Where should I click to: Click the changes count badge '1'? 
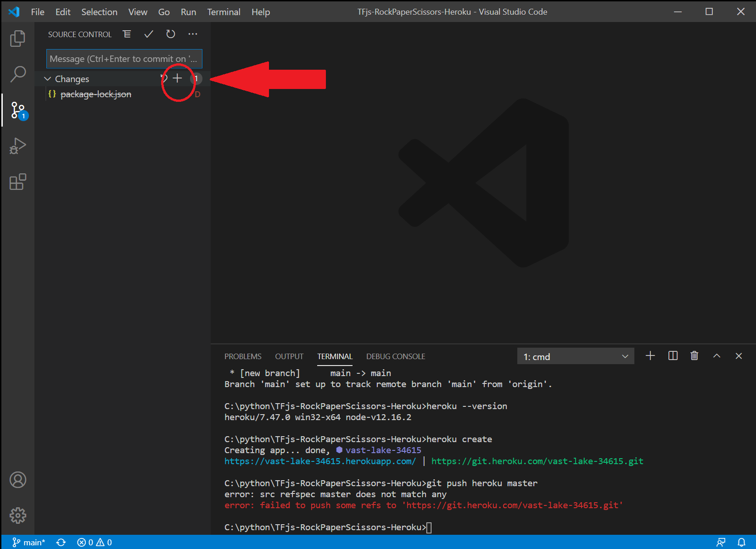[x=196, y=78]
